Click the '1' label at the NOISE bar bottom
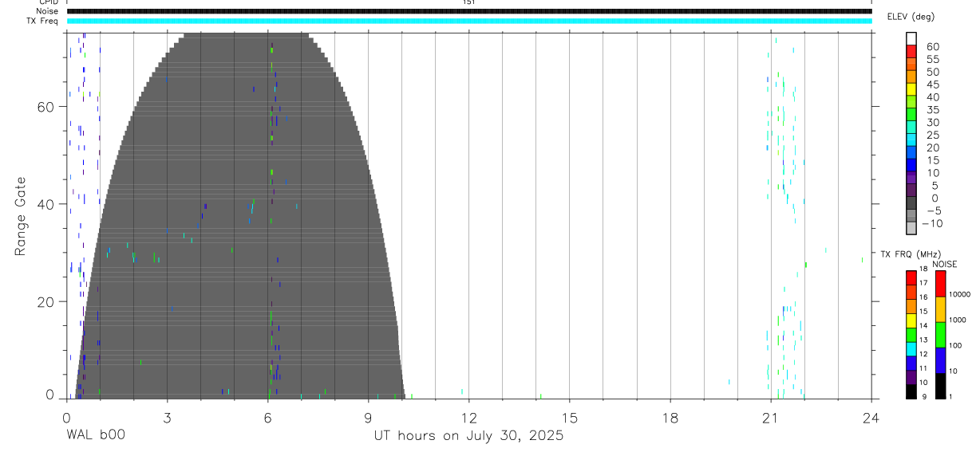 coord(950,396)
